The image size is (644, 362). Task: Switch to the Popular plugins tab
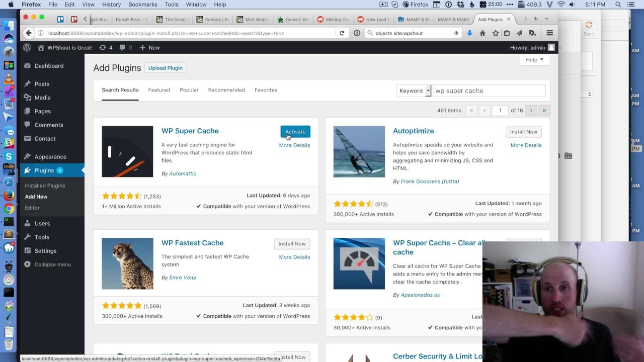pyautogui.click(x=189, y=90)
